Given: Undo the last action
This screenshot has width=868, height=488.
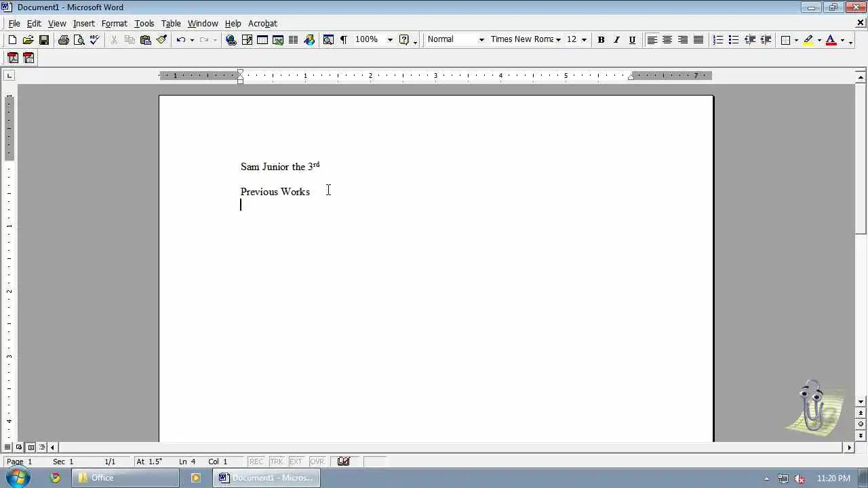Looking at the screenshot, I should click(x=180, y=40).
